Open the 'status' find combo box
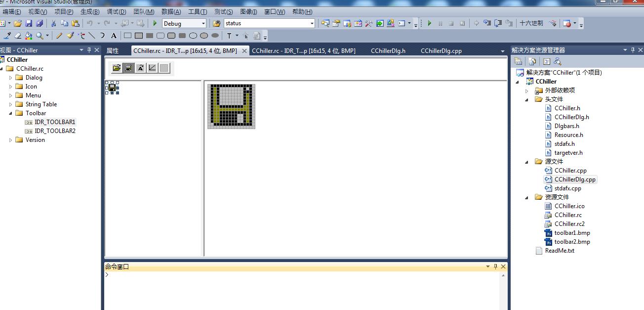The height and width of the screenshot is (310, 644). (312, 23)
